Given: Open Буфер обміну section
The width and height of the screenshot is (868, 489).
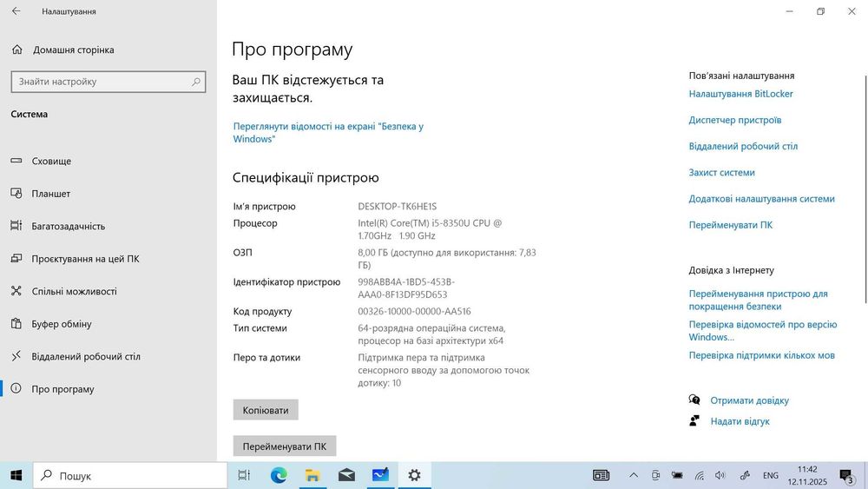Looking at the screenshot, I should coord(108,324).
